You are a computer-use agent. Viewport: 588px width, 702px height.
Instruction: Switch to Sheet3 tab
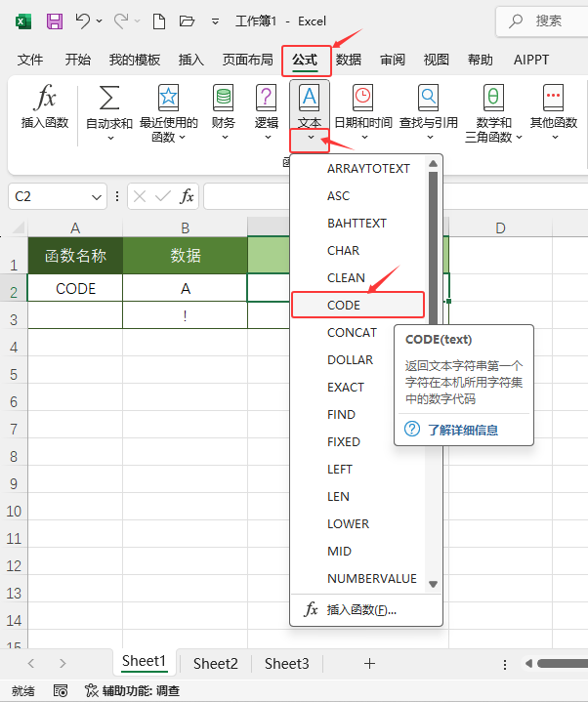286,663
